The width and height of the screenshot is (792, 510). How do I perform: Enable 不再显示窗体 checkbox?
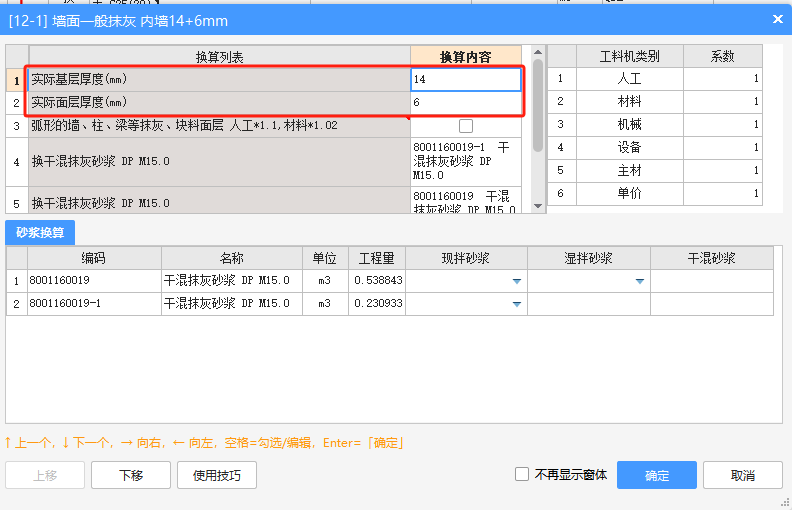(522, 474)
